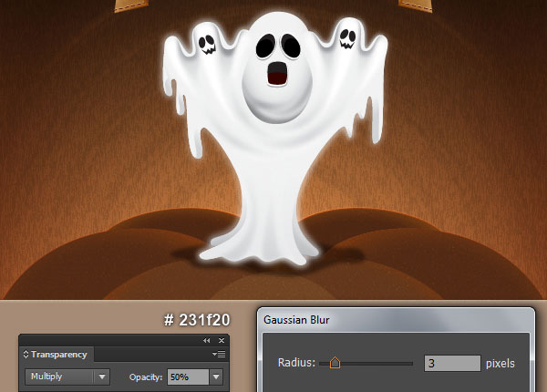Cycle Transparency panel display with the tab arrows

click(26, 355)
